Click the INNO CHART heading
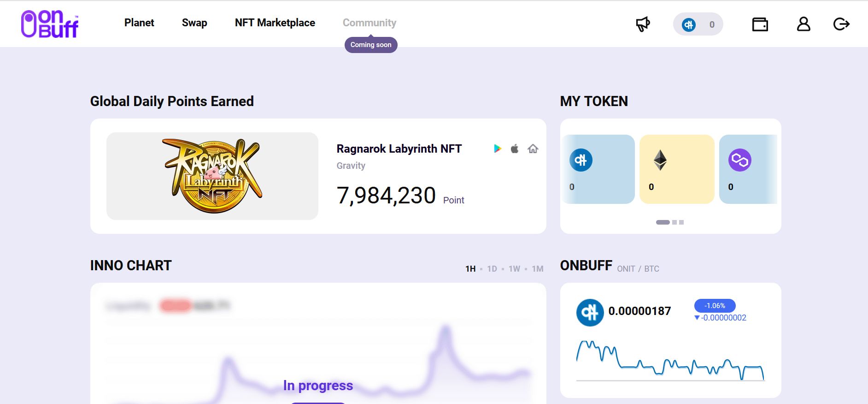Screen dimensions: 868x404 tap(131, 265)
